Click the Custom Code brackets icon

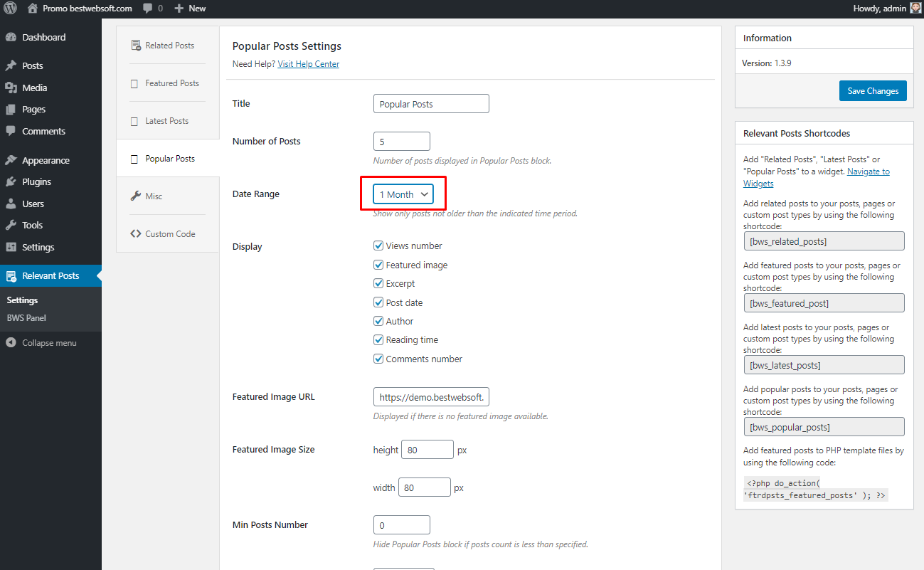pyautogui.click(x=135, y=234)
